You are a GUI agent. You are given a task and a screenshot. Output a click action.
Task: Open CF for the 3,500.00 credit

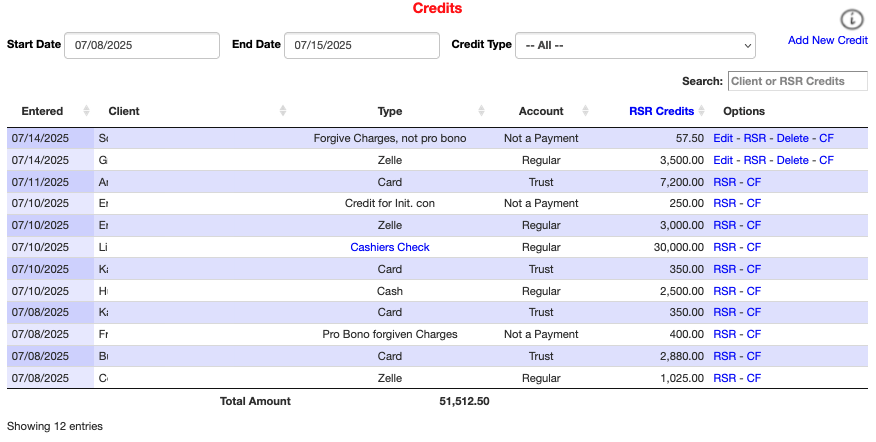click(826, 160)
